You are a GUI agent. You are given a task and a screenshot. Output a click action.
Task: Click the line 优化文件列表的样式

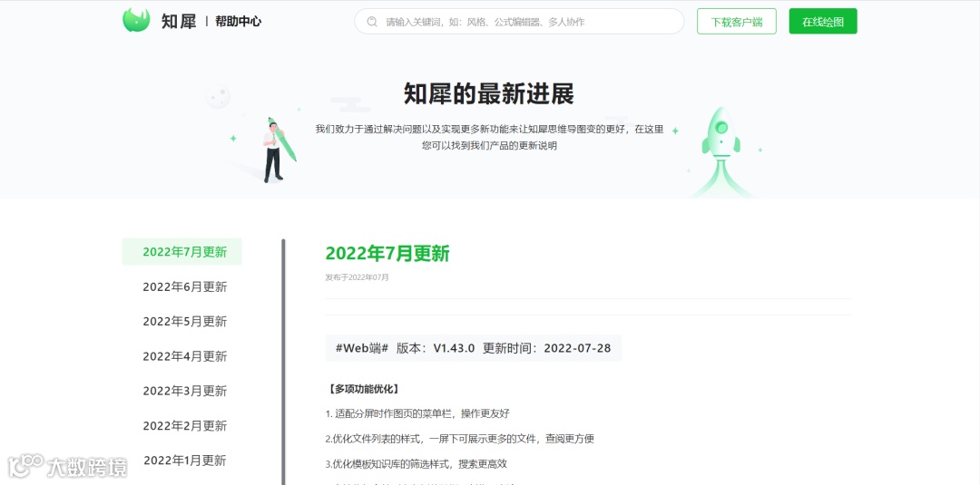point(459,438)
